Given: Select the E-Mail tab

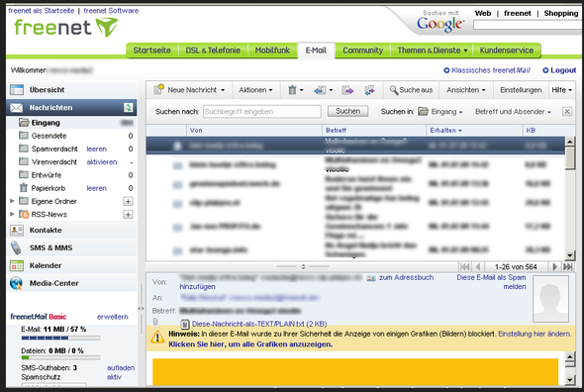Looking at the screenshot, I should pos(316,50).
